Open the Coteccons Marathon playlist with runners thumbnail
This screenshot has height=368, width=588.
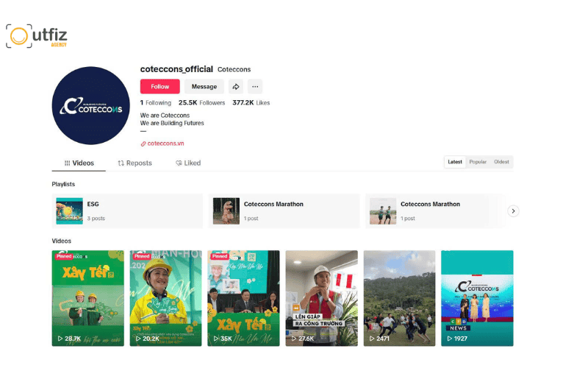(x=435, y=211)
